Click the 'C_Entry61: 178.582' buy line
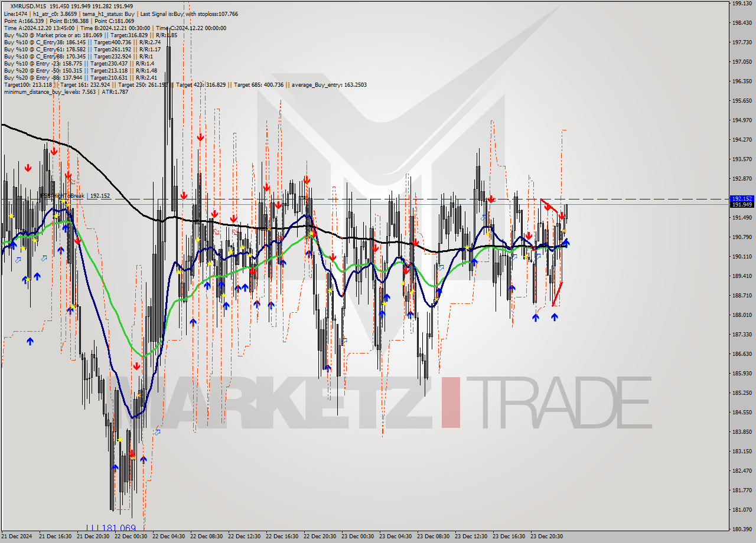The image size is (756, 543). (82, 49)
